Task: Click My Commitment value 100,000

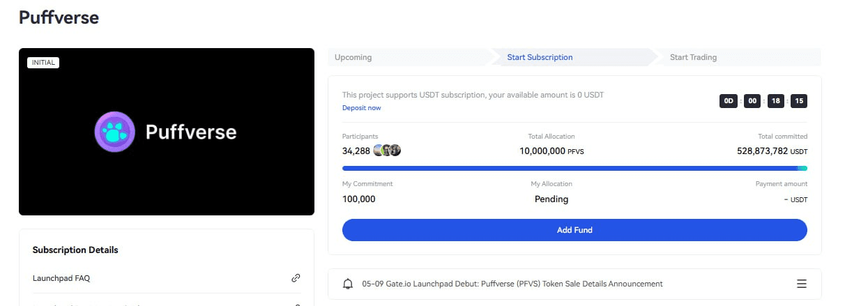Action: 359,199
